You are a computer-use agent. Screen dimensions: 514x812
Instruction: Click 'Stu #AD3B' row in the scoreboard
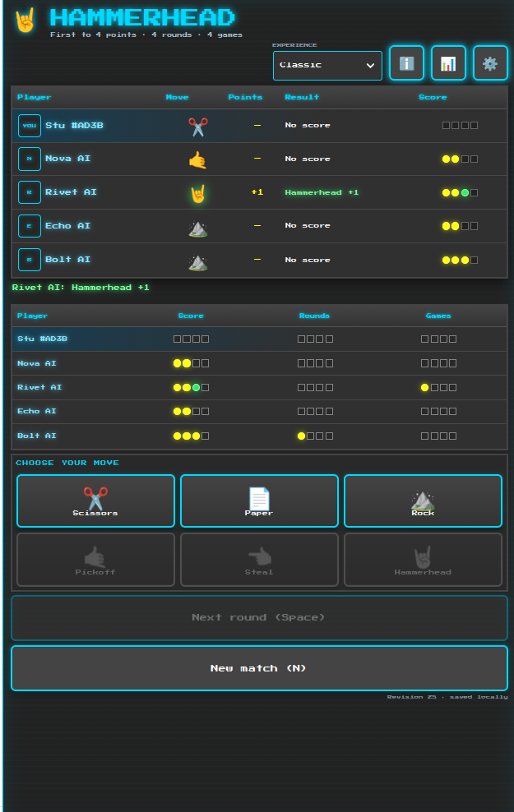(259, 339)
